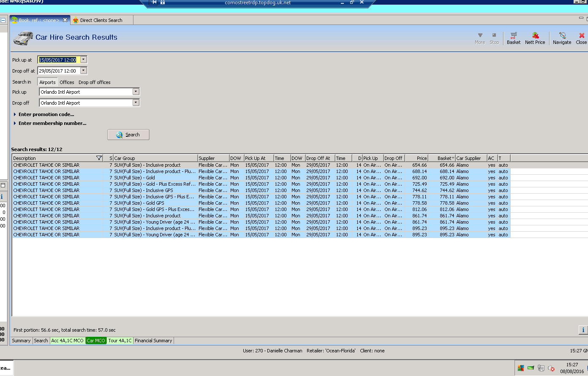
Task: Select the Airports search option
Action: click(47, 82)
